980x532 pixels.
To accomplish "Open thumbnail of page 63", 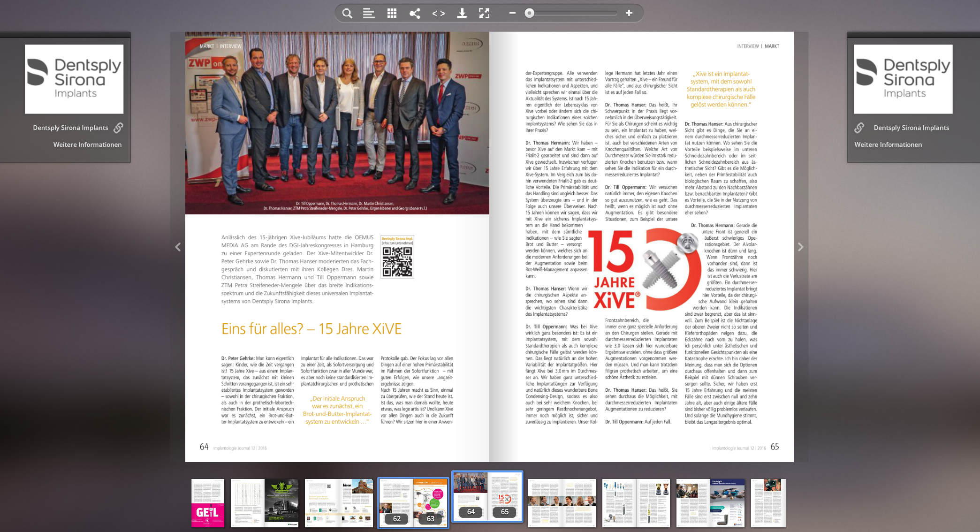I will coord(430,502).
